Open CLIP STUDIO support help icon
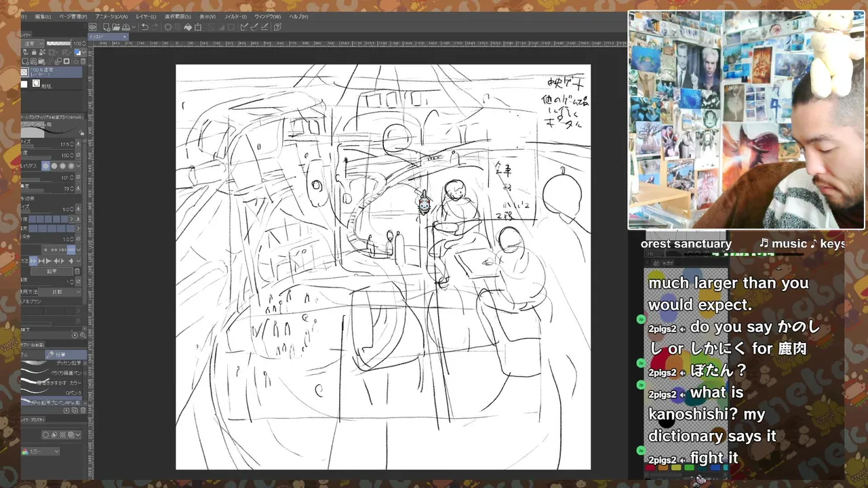868x488 pixels. point(277,27)
